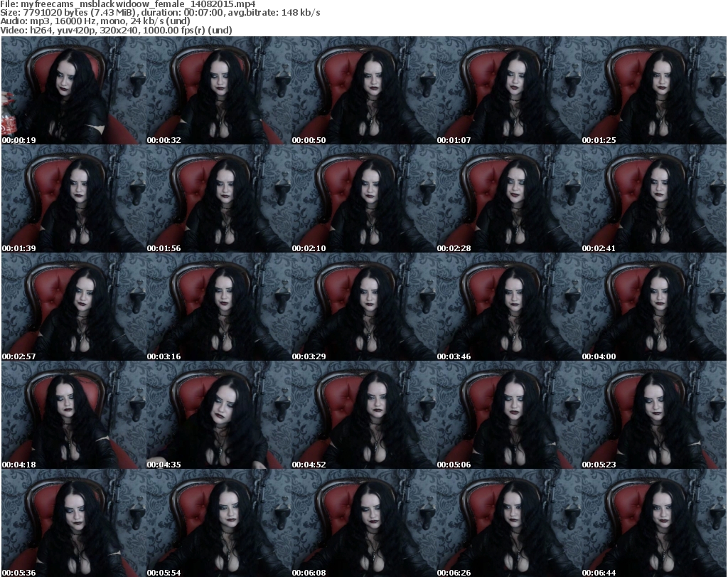Select the thumbnail stamped 00:04:52

click(363, 415)
